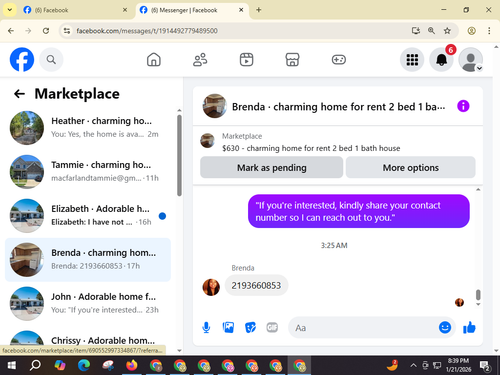View site information icon in address bar
Screen dimensions: 500x375
pyautogui.click(x=67, y=31)
